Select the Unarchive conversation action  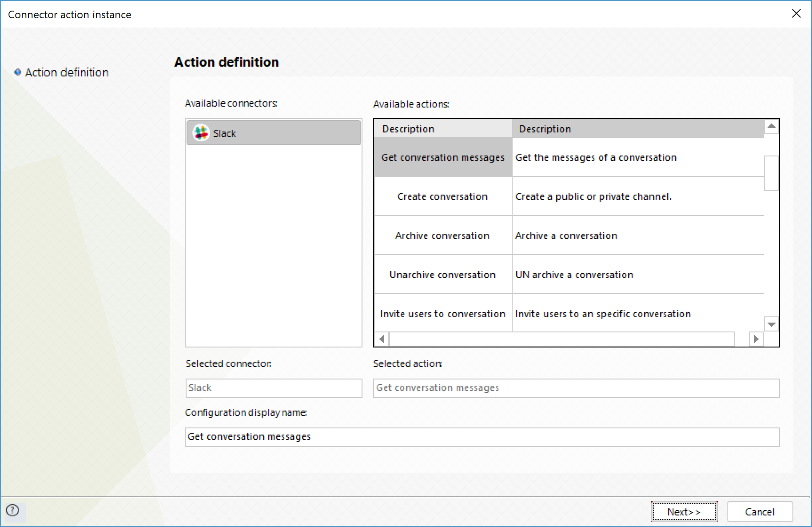[x=443, y=275]
